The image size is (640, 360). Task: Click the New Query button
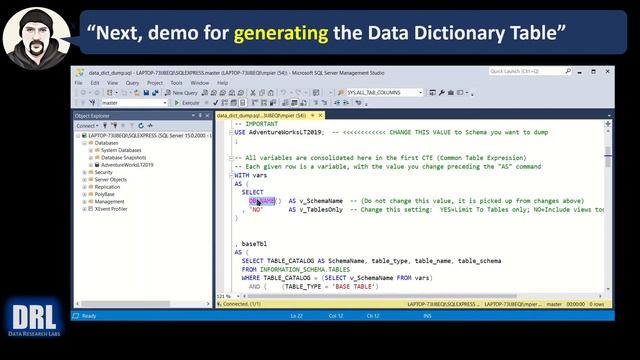pyautogui.click(x=181, y=93)
